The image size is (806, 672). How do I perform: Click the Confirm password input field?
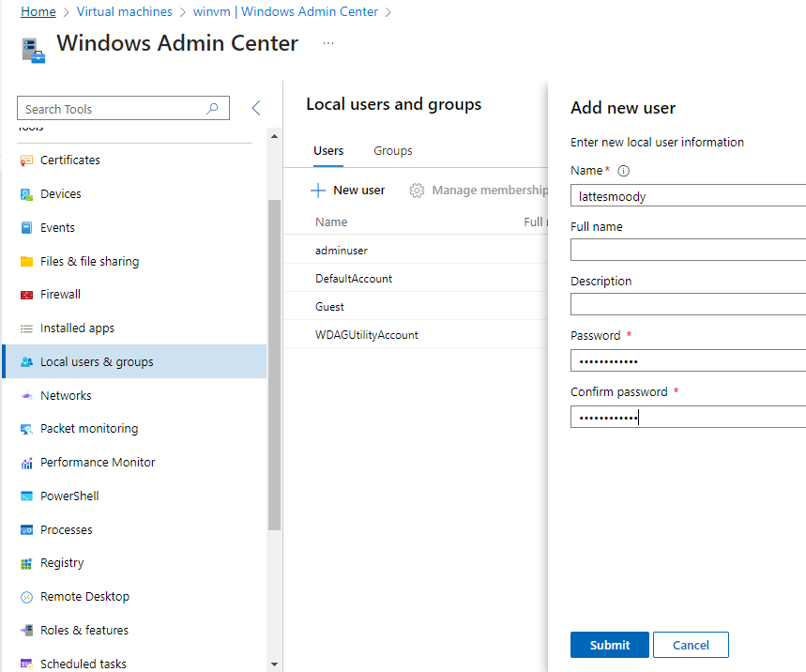coord(689,417)
